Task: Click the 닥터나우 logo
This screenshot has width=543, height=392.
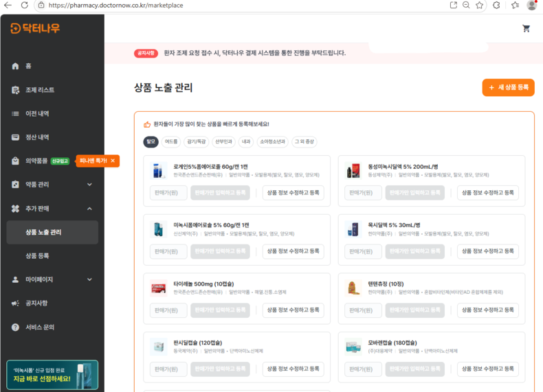Action: click(x=35, y=28)
